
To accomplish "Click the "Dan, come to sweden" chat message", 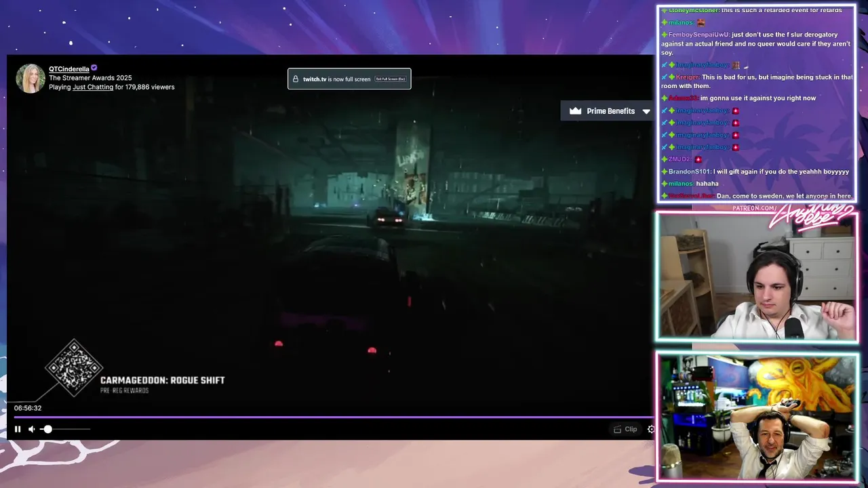I will (784, 196).
